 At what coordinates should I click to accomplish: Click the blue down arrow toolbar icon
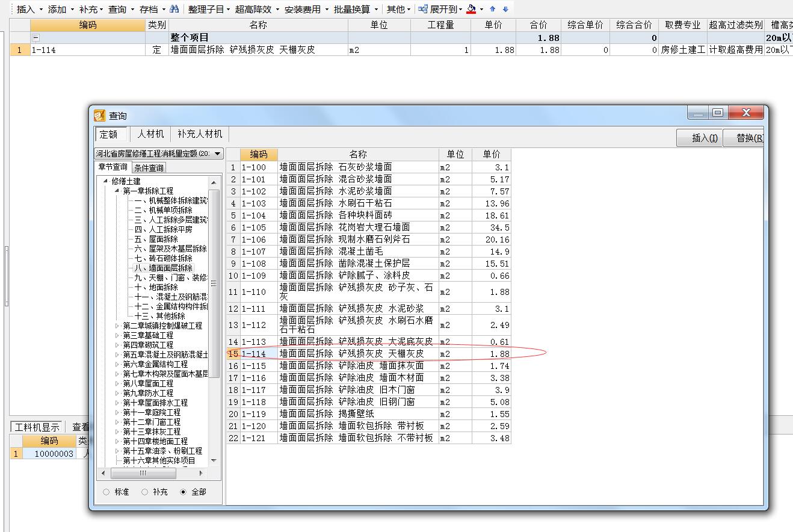tap(505, 9)
